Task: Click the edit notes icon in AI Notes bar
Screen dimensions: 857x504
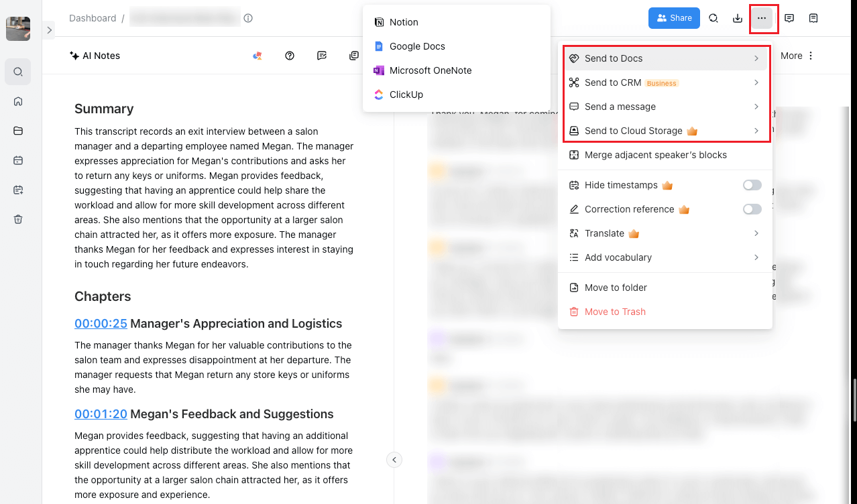Action: [322, 56]
